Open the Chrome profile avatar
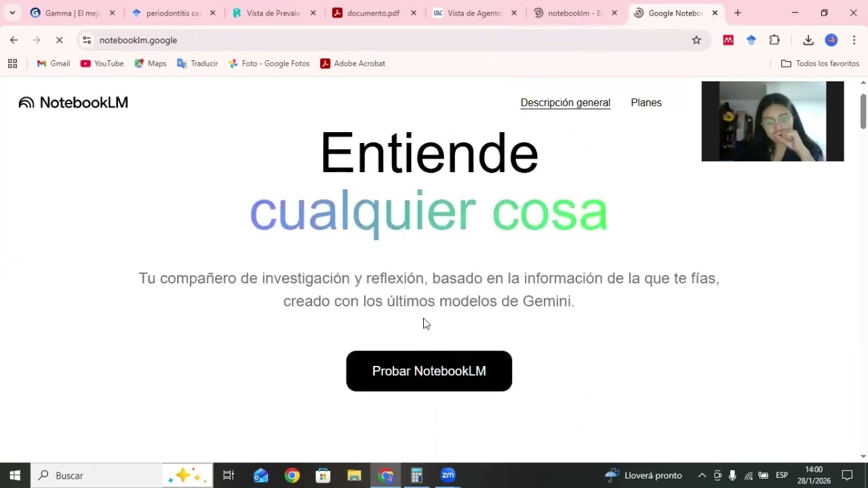The height and width of the screenshot is (488, 868). (x=831, y=40)
